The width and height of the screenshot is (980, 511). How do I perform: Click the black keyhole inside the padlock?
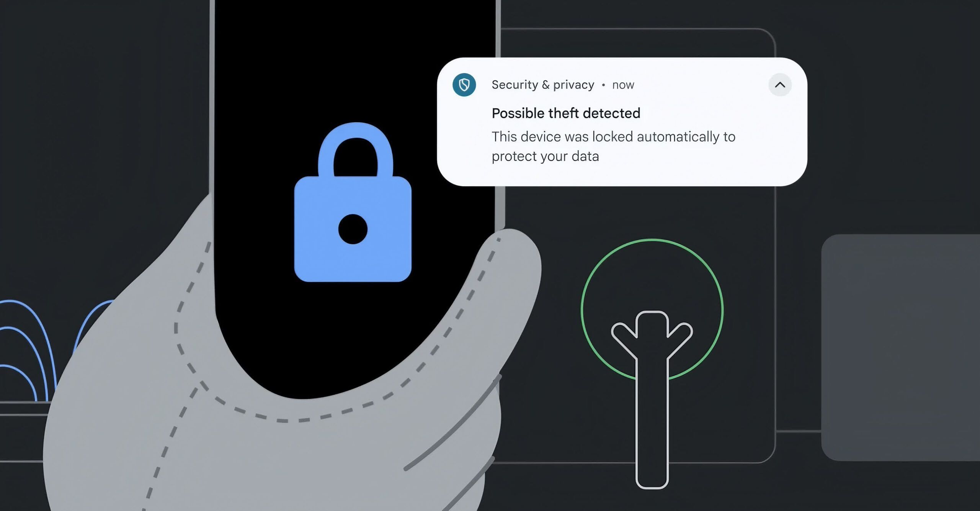pos(353,229)
